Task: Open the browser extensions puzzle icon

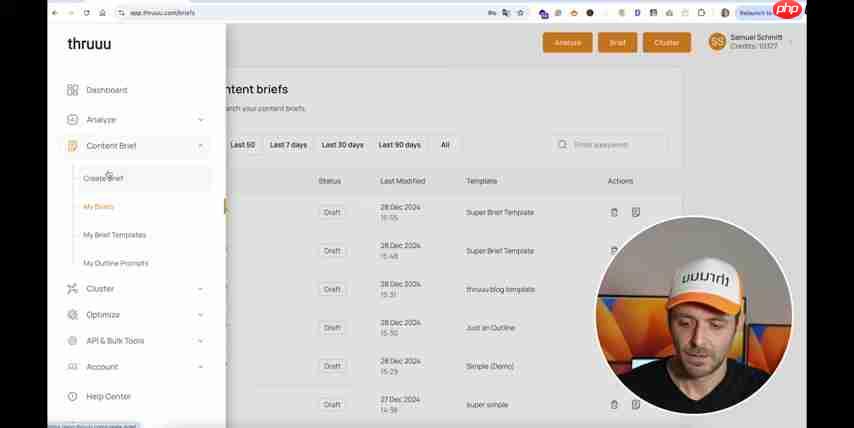Action: tap(702, 13)
